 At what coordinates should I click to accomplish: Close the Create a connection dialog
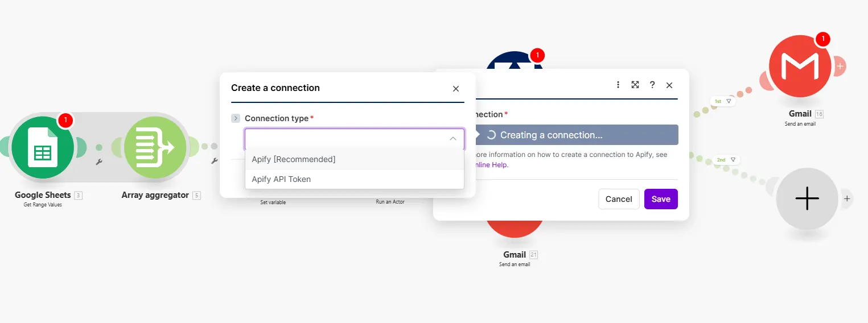[456, 89]
